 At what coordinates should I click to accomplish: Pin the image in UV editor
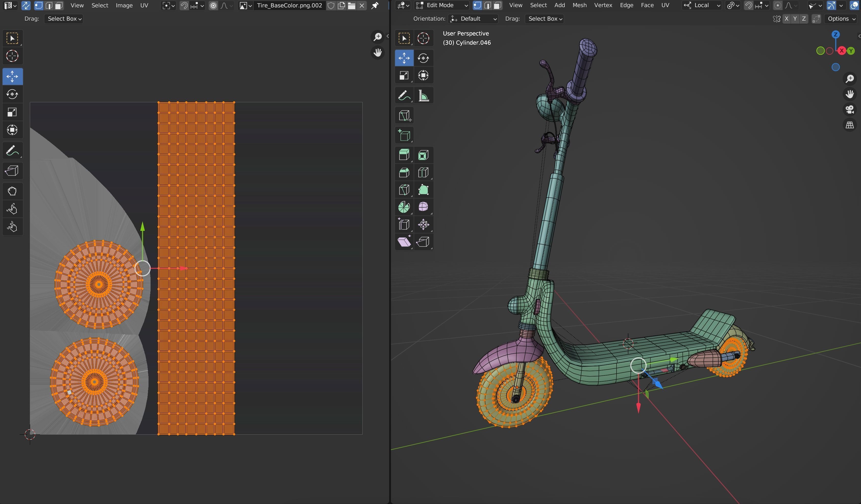tap(375, 5)
